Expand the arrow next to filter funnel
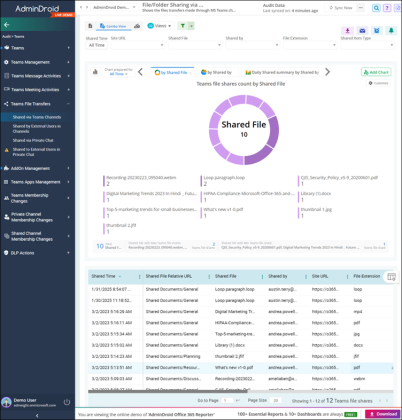This screenshot has width=402, height=420. point(191,26)
